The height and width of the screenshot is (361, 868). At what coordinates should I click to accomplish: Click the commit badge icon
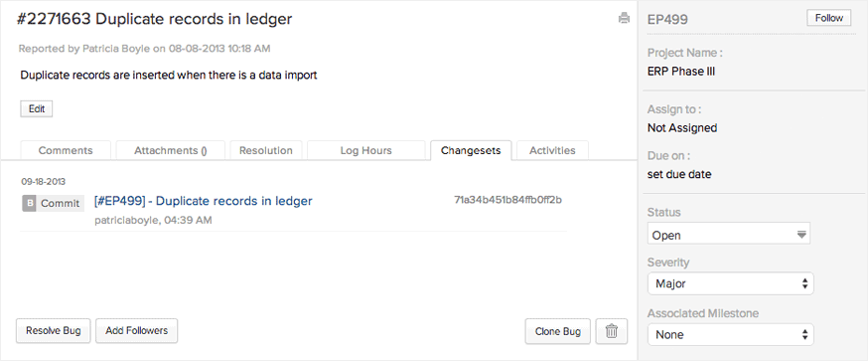pos(30,204)
